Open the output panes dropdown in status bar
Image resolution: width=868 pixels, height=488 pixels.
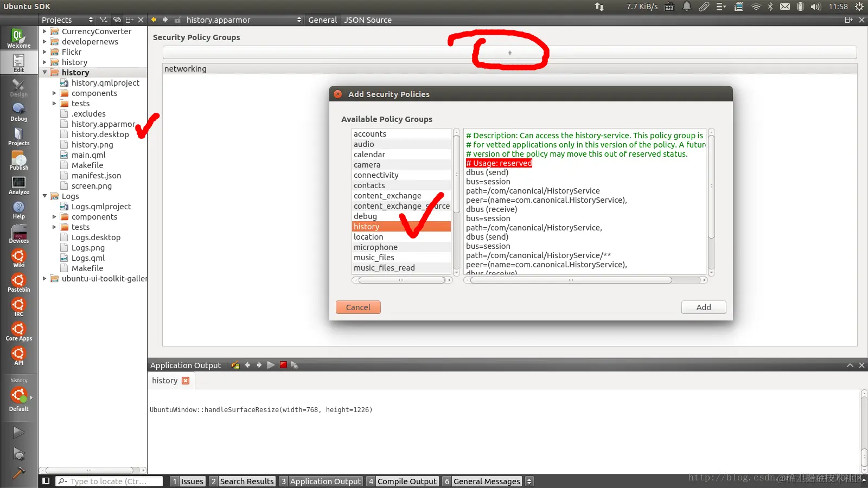529,481
